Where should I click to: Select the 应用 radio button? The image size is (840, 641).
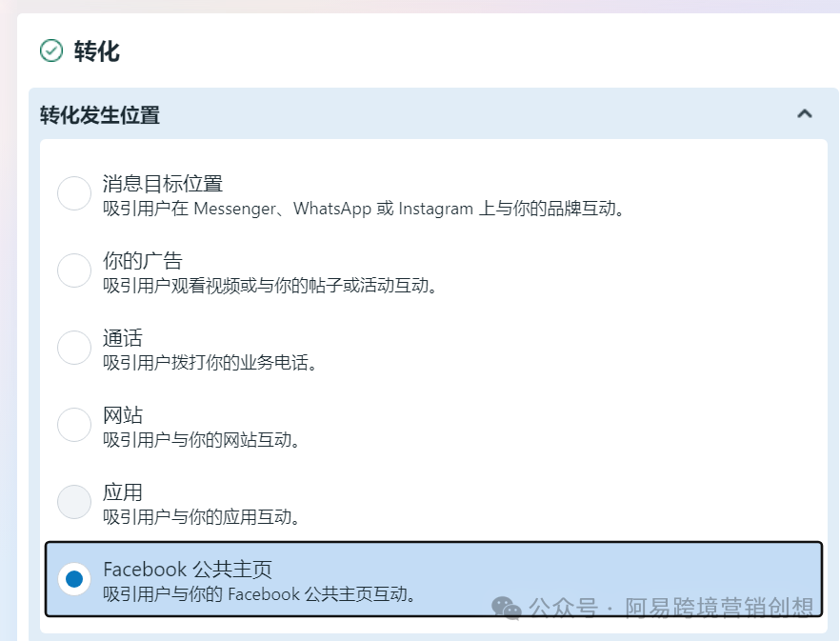click(x=74, y=502)
